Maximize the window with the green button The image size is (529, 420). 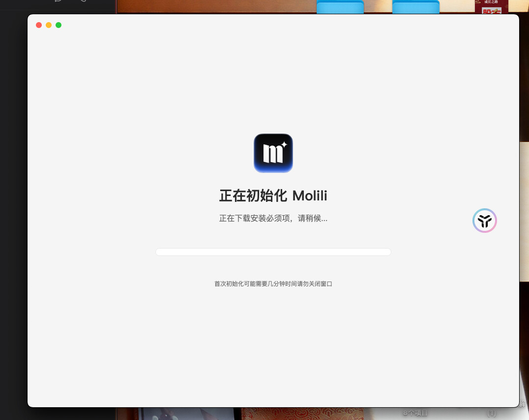59,25
